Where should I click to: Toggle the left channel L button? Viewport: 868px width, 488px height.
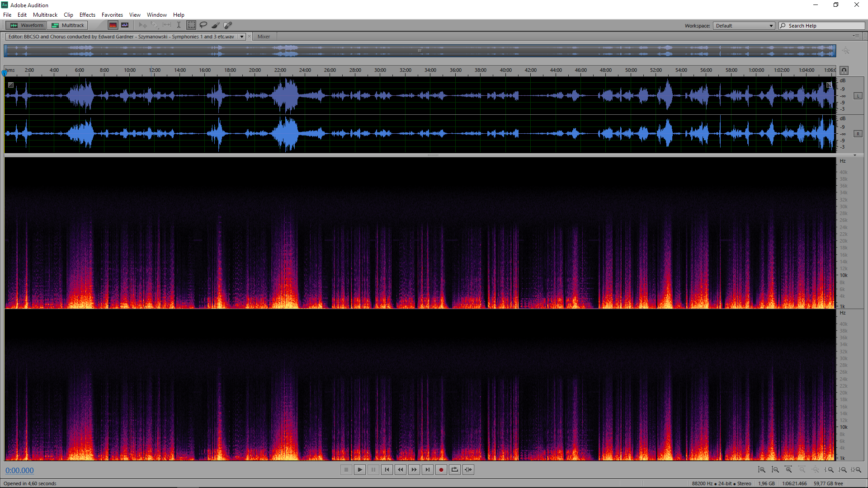pyautogui.click(x=858, y=96)
